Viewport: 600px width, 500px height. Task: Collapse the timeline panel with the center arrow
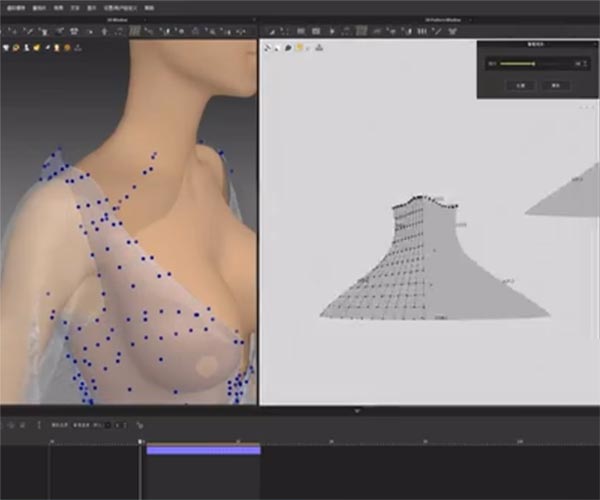pyautogui.click(x=357, y=409)
